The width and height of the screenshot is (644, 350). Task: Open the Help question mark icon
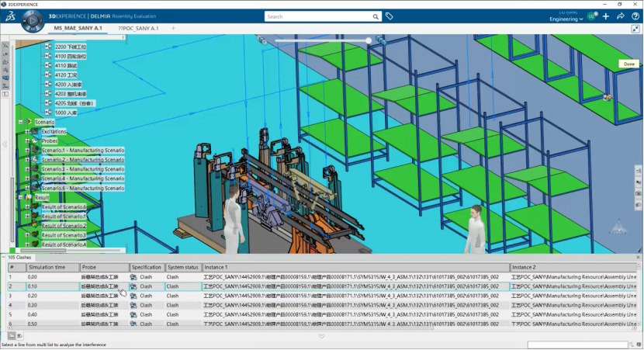(635, 16)
